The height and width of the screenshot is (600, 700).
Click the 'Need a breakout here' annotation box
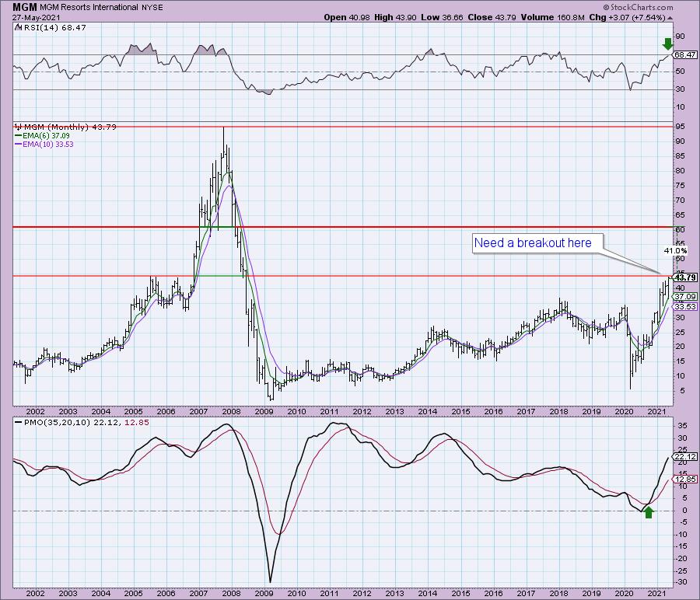537,243
